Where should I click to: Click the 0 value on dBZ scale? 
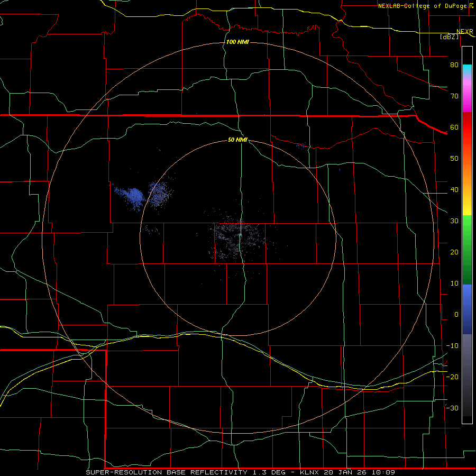click(456, 315)
